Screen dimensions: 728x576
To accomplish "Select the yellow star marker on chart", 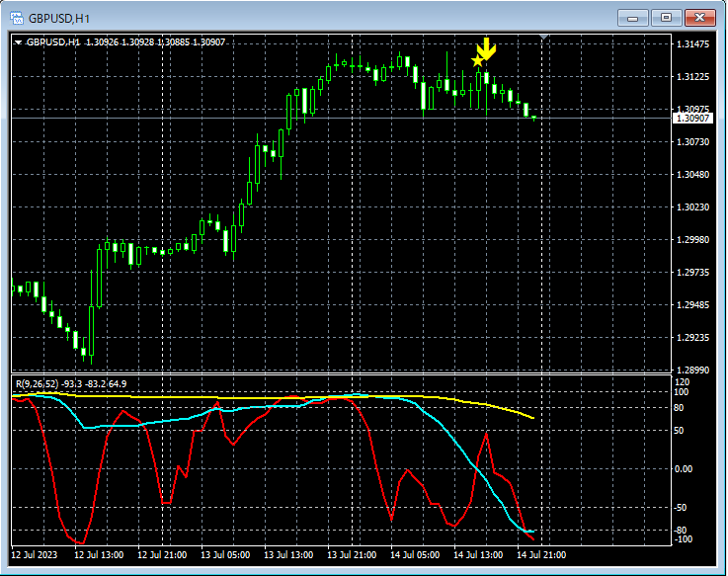I will tap(478, 61).
